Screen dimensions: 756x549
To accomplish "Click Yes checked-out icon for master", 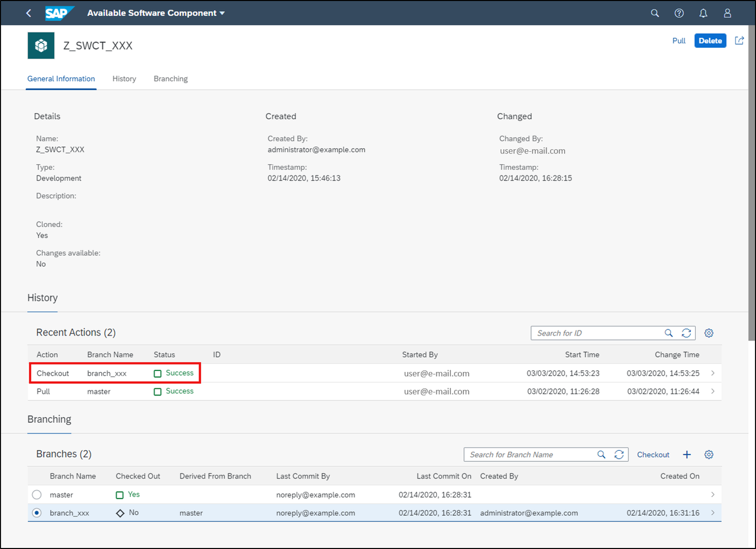I will [x=120, y=495].
